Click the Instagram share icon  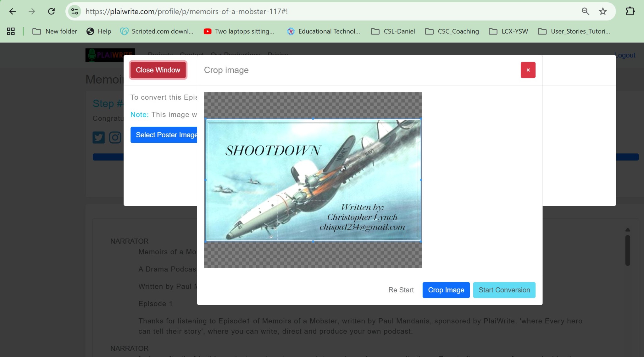click(115, 138)
